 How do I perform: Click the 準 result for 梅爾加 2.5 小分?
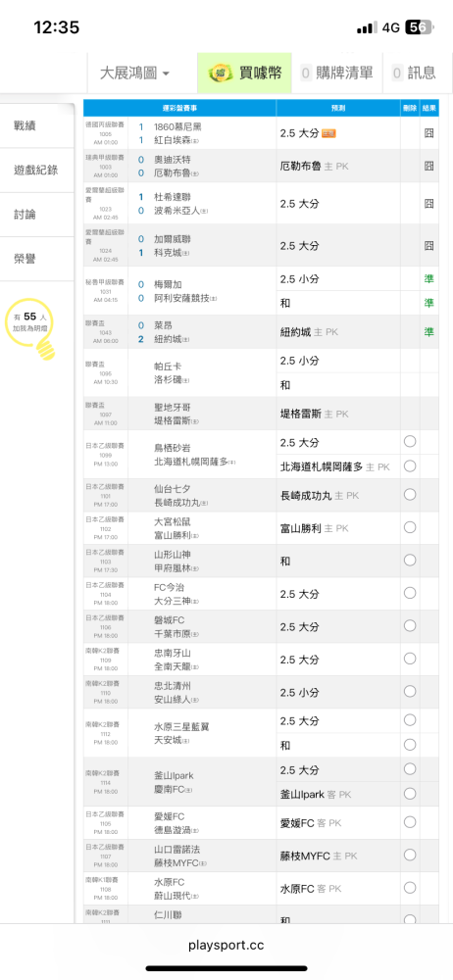429,278
